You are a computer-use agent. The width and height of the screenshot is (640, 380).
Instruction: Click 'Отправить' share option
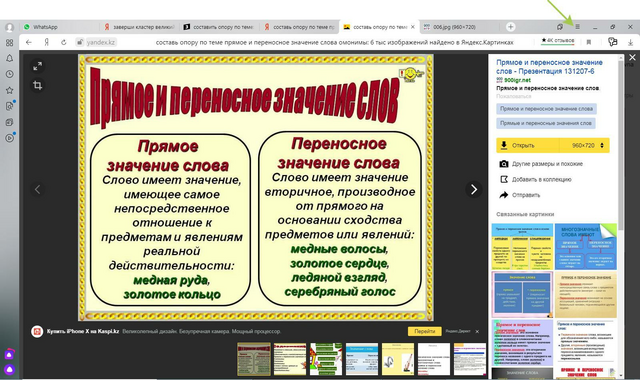(520, 195)
